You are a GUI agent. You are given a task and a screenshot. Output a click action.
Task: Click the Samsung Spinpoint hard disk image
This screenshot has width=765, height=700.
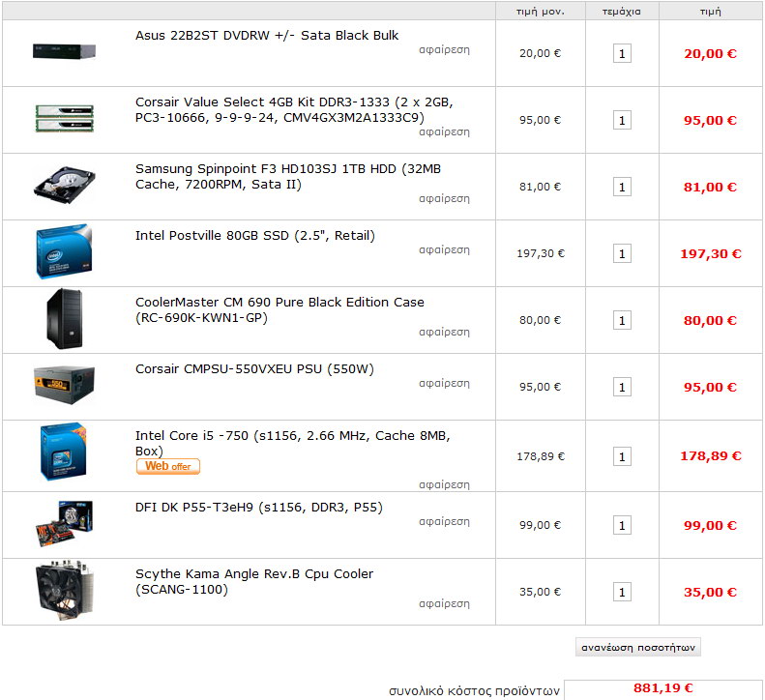[65, 185]
